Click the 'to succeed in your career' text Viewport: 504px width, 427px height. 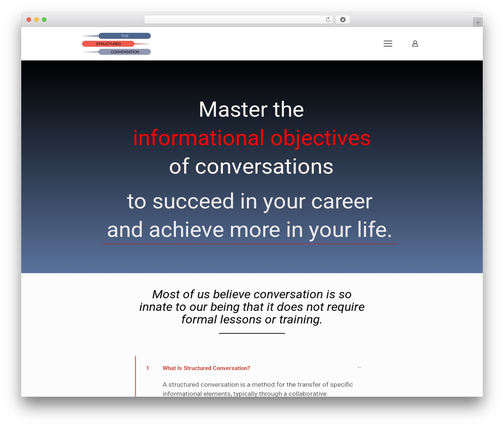[x=249, y=201]
